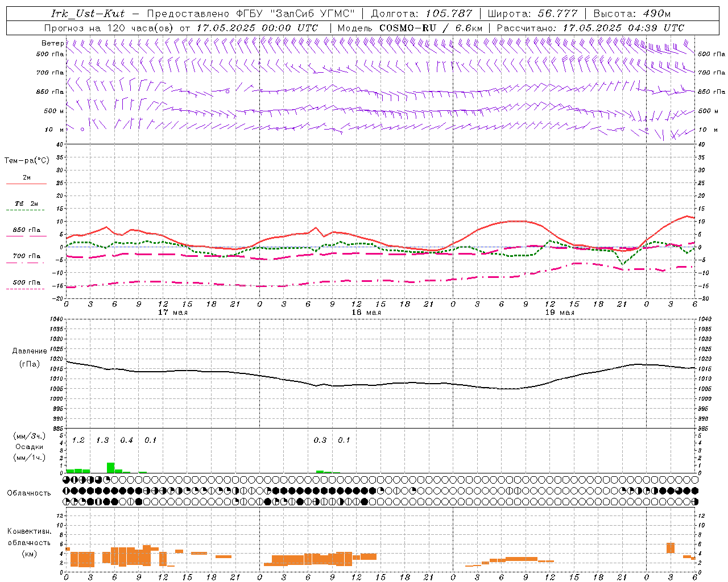Click the (мм/3ч.) precipitation unit label
Screen dimensions: 728x582
coord(30,436)
